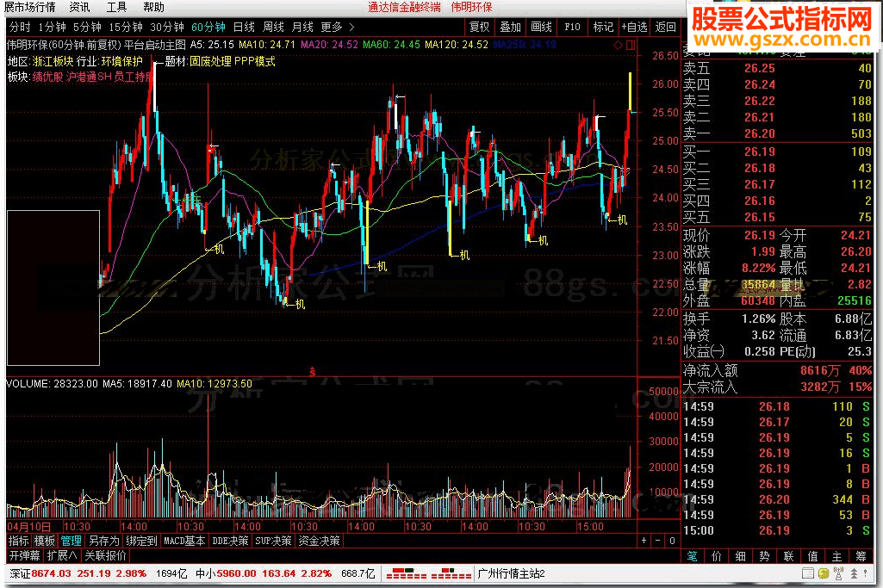Select the 细 detail tab
Image resolution: width=883 pixels, height=588 pixels.
pyautogui.click(x=741, y=556)
